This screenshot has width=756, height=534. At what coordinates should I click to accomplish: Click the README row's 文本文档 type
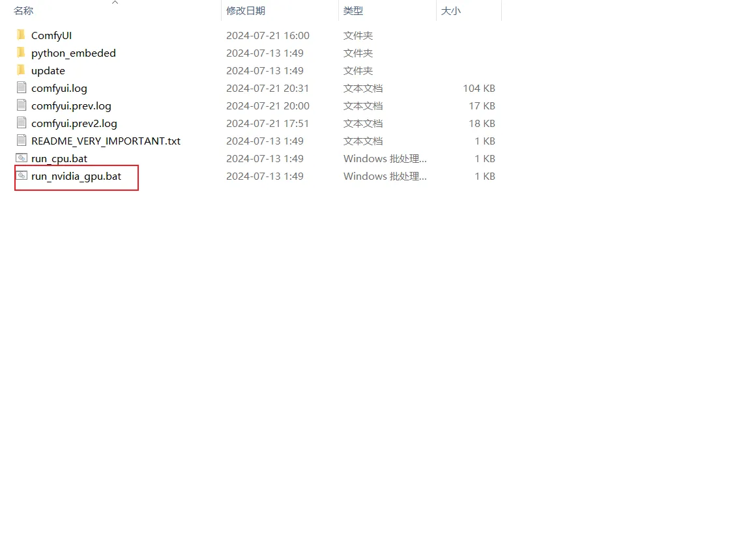click(363, 141)
